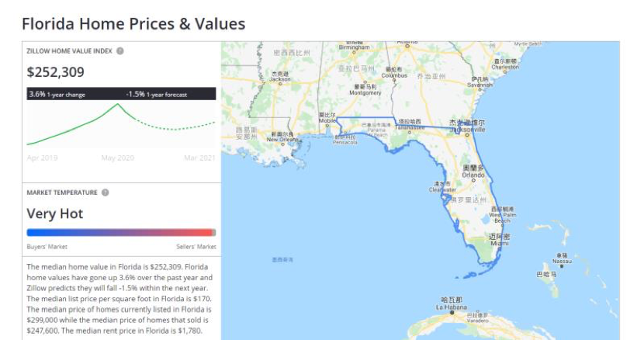The image size is (644, 340).
Task: Click the gray marker at the temperature bar's end
Action: pyautogui.click(x=214, y=232)
